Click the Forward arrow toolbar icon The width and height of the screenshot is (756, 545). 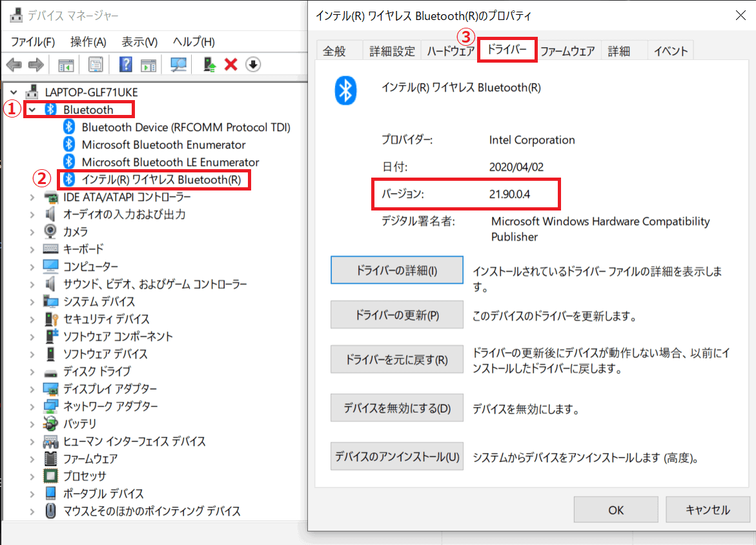(x=36, y=64)
